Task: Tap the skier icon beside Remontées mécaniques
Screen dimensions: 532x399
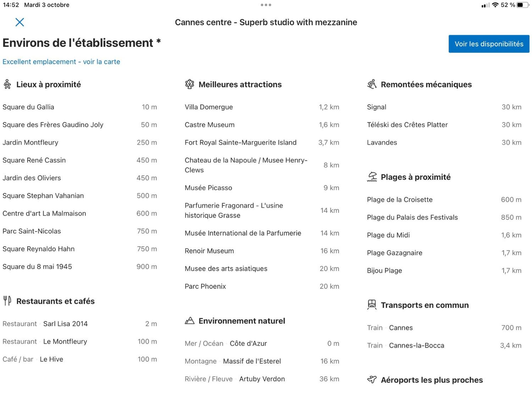Action: (x=372, y=84)
